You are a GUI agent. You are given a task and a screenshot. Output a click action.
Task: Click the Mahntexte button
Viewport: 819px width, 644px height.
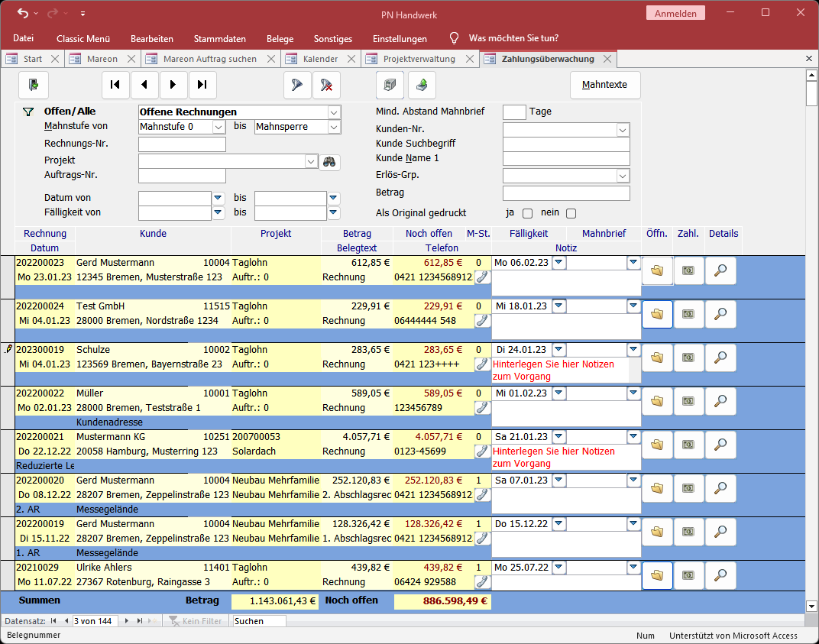(604, 85)
